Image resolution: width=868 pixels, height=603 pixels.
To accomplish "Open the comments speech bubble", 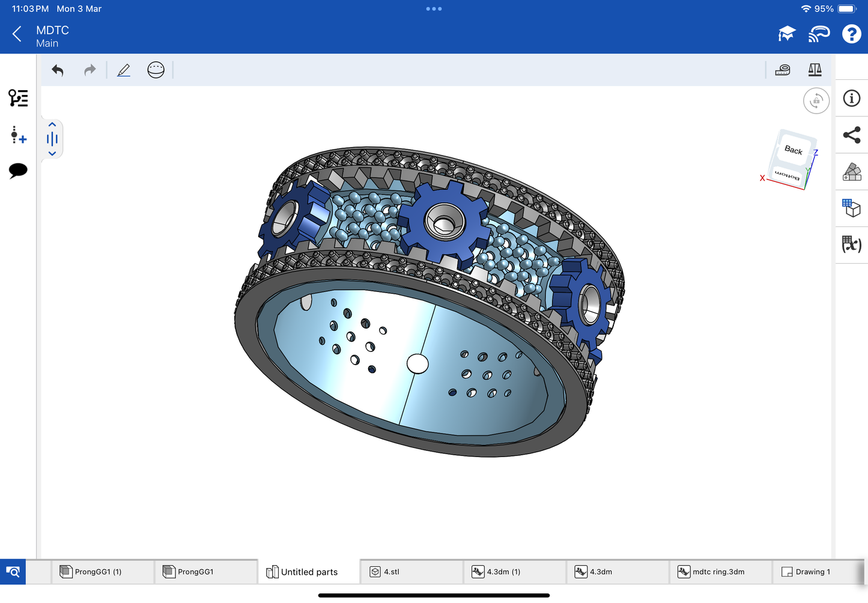I will click(18, 171).
